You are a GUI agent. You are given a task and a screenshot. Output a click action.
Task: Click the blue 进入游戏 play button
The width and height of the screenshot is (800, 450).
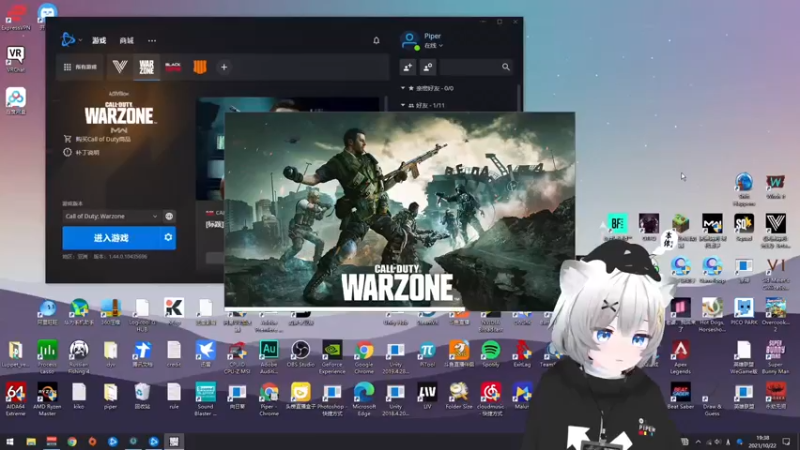pos(111,238)
